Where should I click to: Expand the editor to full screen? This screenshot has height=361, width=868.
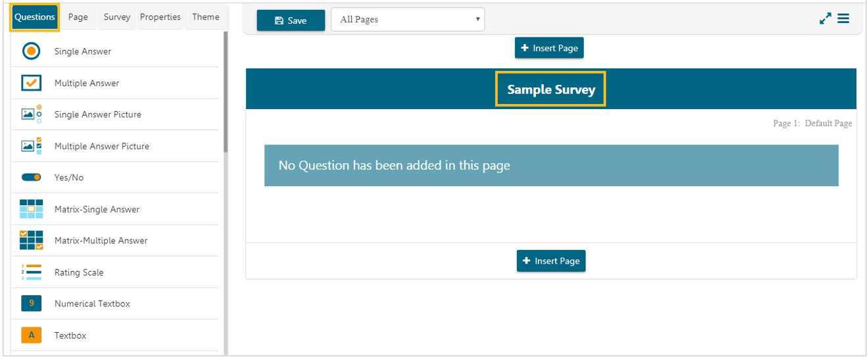(x=825, y=19)
